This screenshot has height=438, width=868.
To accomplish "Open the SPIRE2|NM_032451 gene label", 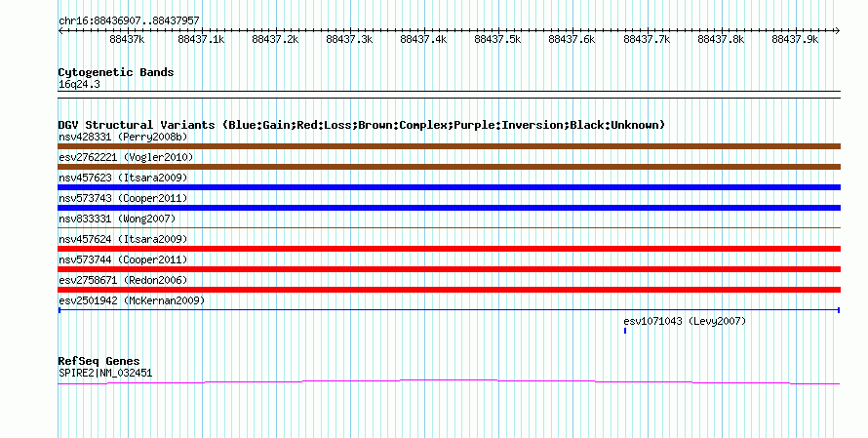I will coord(105,374).
